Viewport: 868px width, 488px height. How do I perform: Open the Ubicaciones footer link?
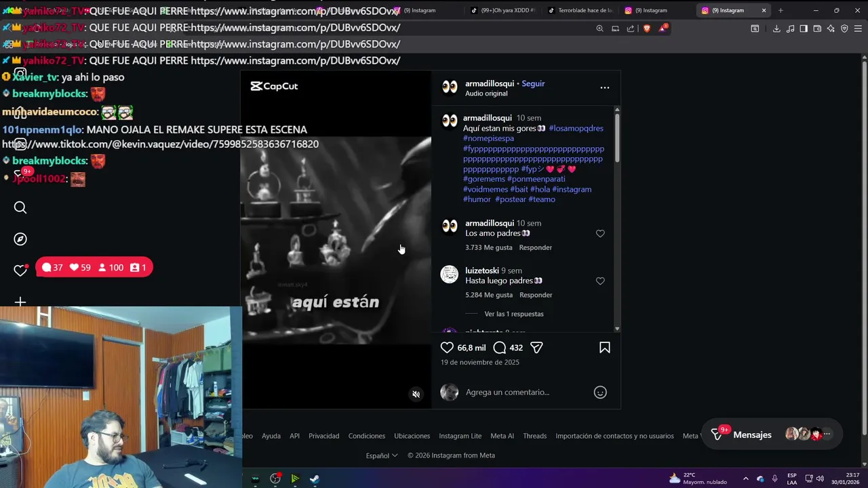pyautogui.click(x=412, y=436)
